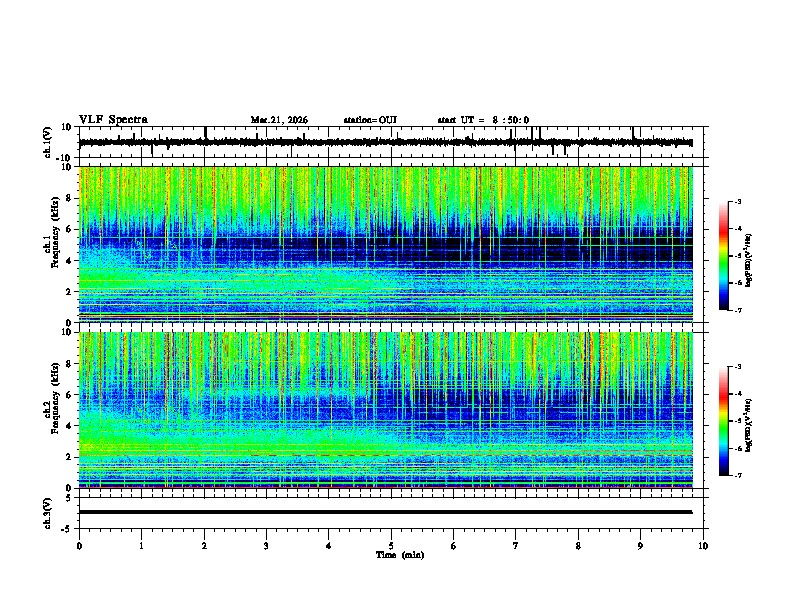Click time axis tick label 5
This screenshot has width=792, height=612.
point(391,546)
